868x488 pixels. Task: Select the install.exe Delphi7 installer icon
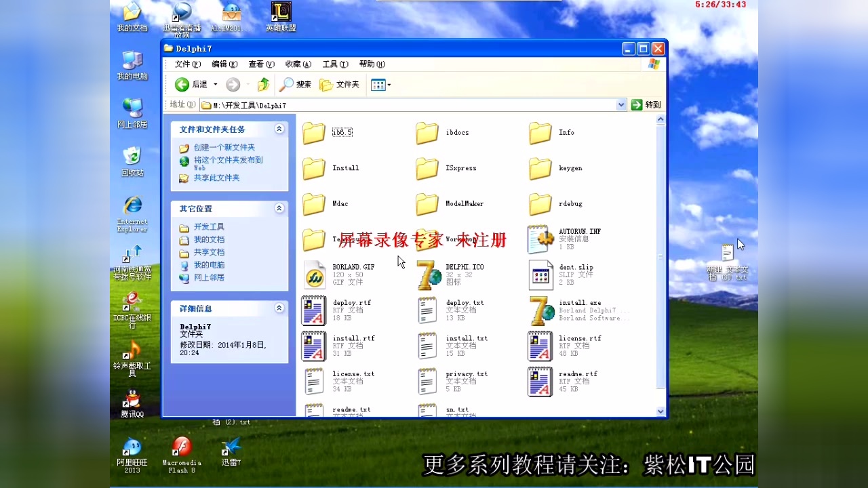(x=542, y=310)
